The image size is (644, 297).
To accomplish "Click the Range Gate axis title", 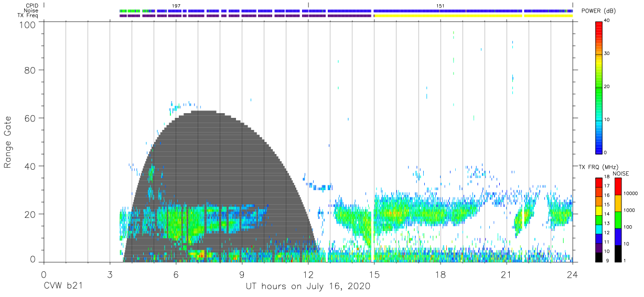I will [x=8, y=142].
